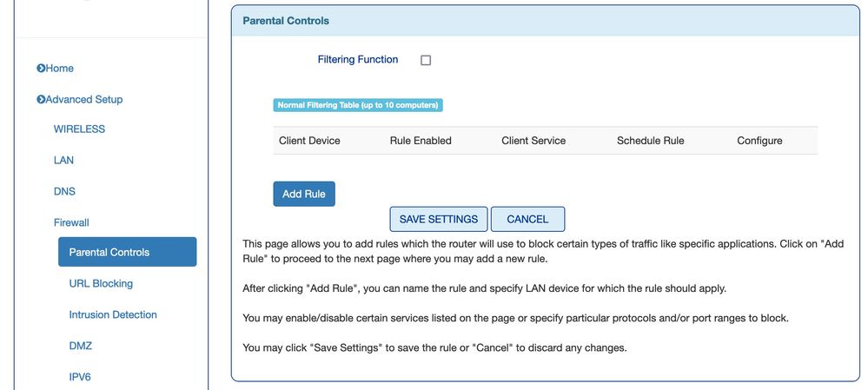
Task: Click the SAVE SETTINGS button
Action: click(x=438, y=220)
